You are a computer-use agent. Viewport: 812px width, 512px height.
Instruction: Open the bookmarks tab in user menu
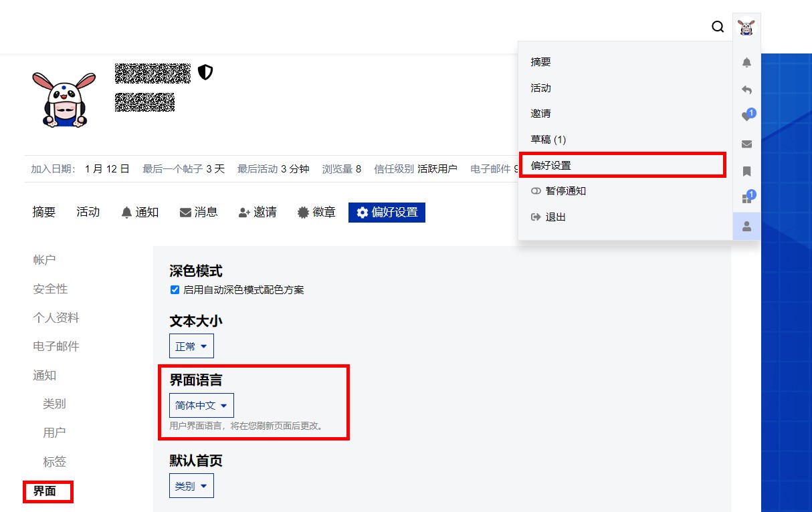746,172
